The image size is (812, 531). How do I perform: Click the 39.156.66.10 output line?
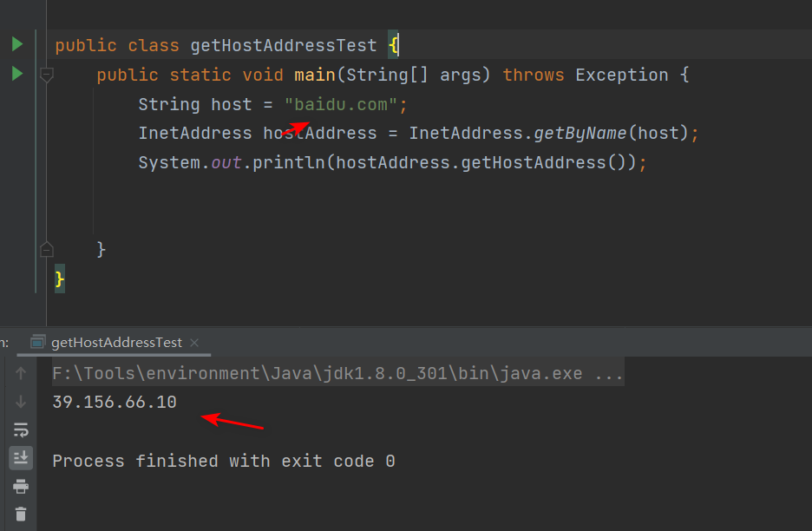click(115, 402)
